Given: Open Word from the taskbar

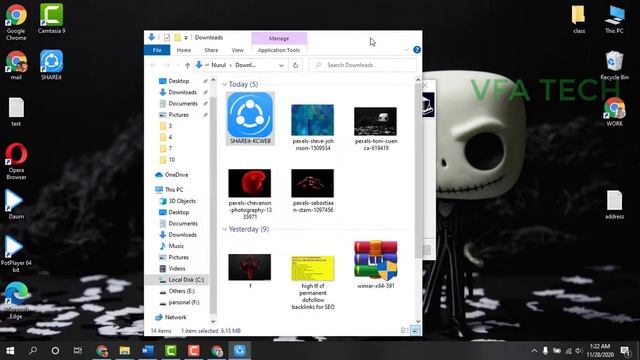Looking at the screenshot, I should pyautogui.click(x=148, y=351).
